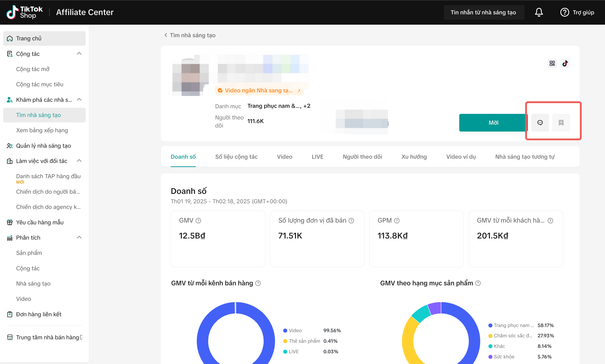The width and height of the screenshot is (605, 364).
Task: Collapse the Cộng tác menu section
Action: [x=79, y=54]
